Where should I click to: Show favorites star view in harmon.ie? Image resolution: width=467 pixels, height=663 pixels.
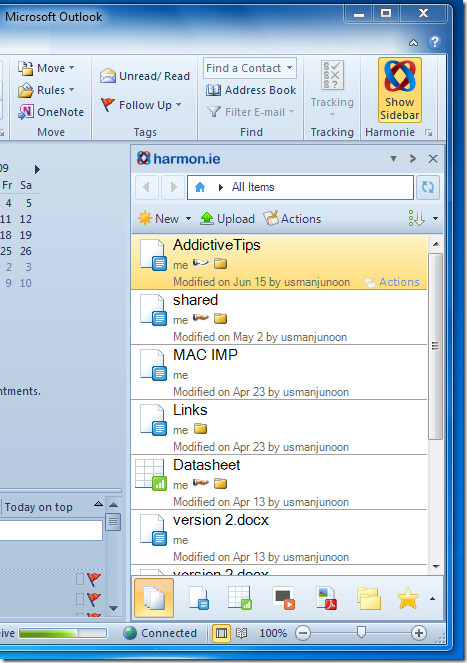(x=408, y=598)
